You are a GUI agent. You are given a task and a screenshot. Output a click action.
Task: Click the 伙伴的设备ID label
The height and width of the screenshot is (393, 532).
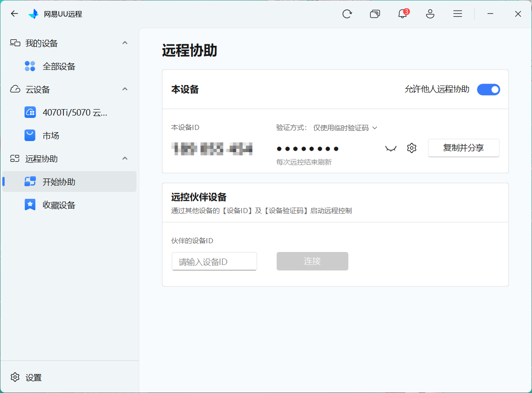point(192,241)
